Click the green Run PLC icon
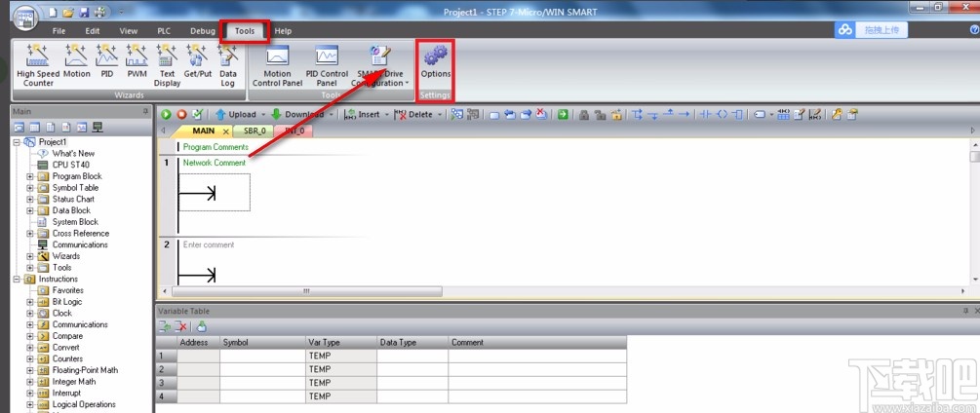 [x=166, y=114]
